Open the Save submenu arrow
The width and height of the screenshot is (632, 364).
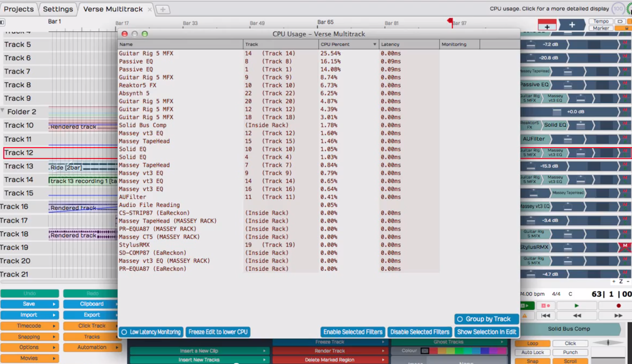[54, 304]
